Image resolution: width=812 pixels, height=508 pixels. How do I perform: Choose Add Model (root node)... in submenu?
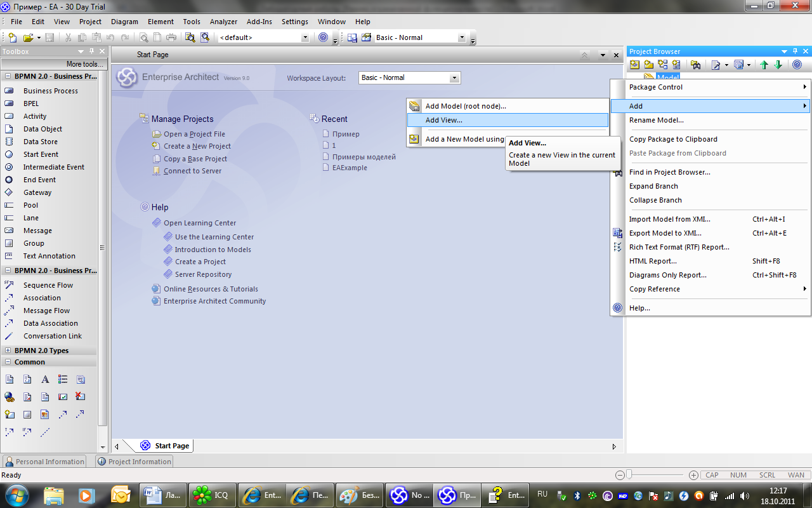coord(507,106)
